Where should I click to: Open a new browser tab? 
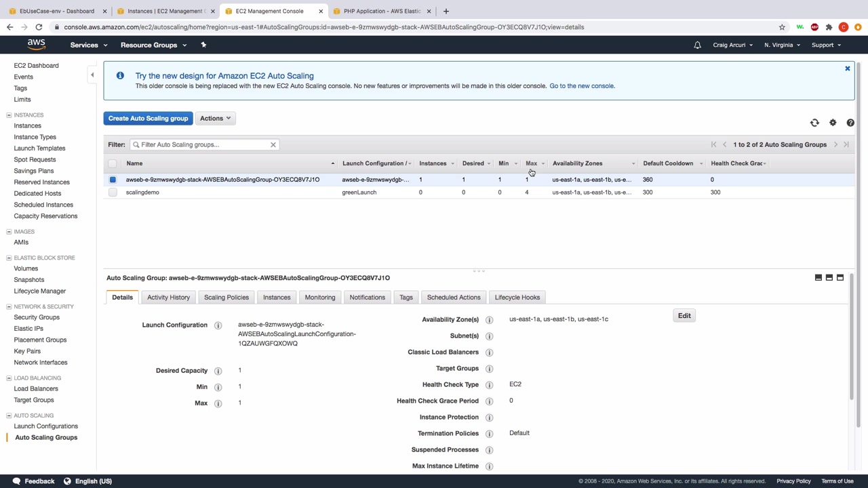point(446,11)
